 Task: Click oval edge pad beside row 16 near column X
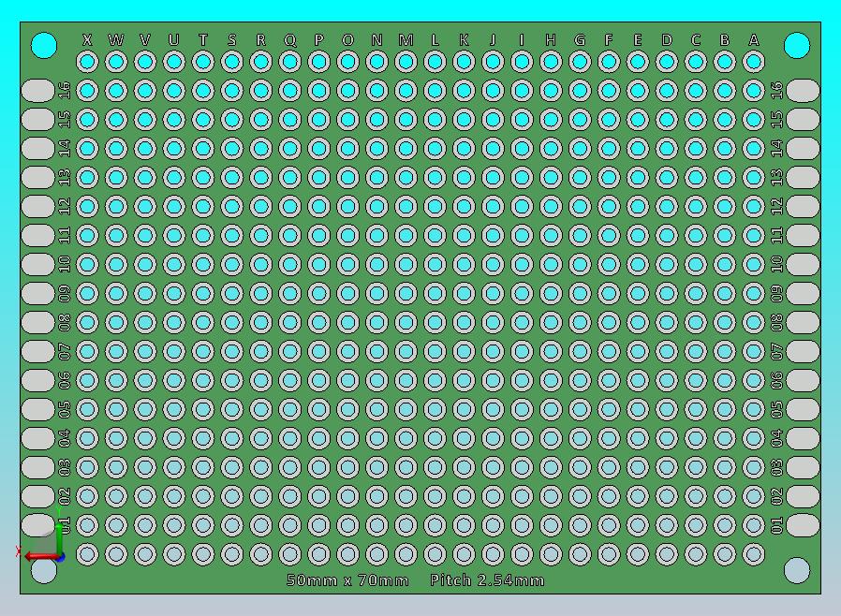[x=38, y=91]
